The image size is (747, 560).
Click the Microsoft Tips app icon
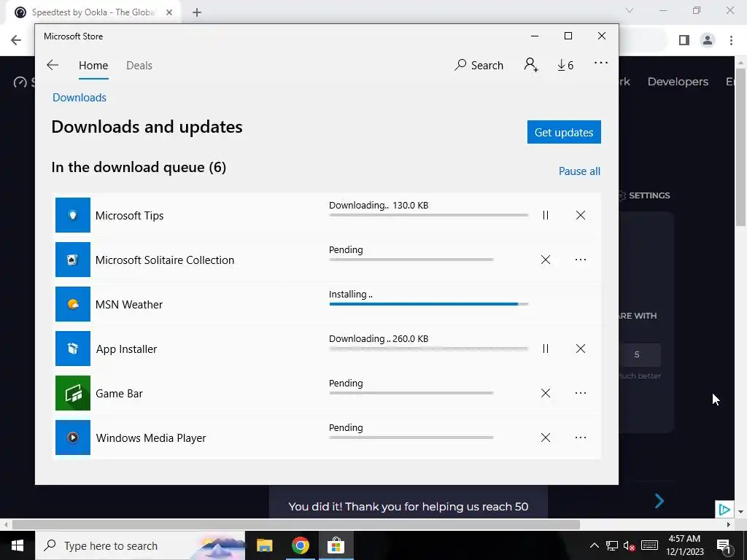[x=72, y=215]
